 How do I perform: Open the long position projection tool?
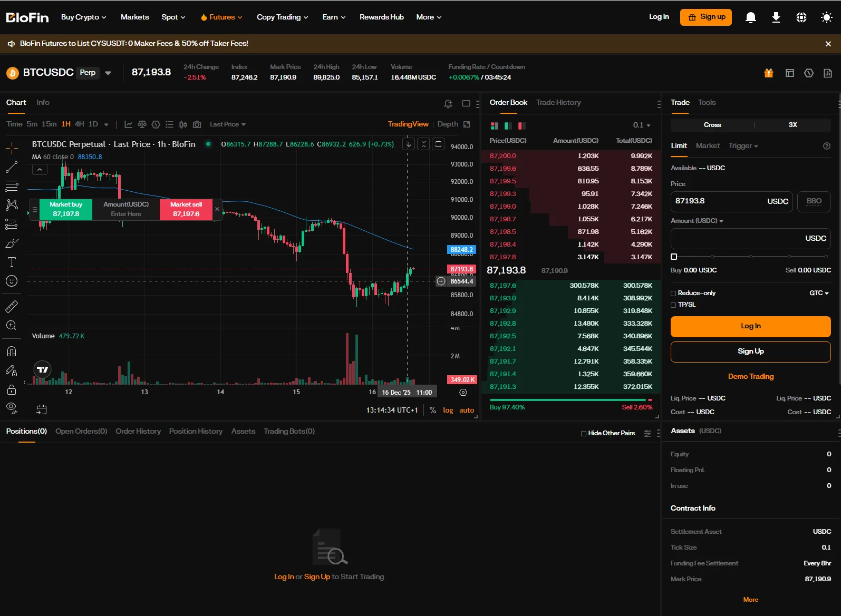(x=12, y=224)
